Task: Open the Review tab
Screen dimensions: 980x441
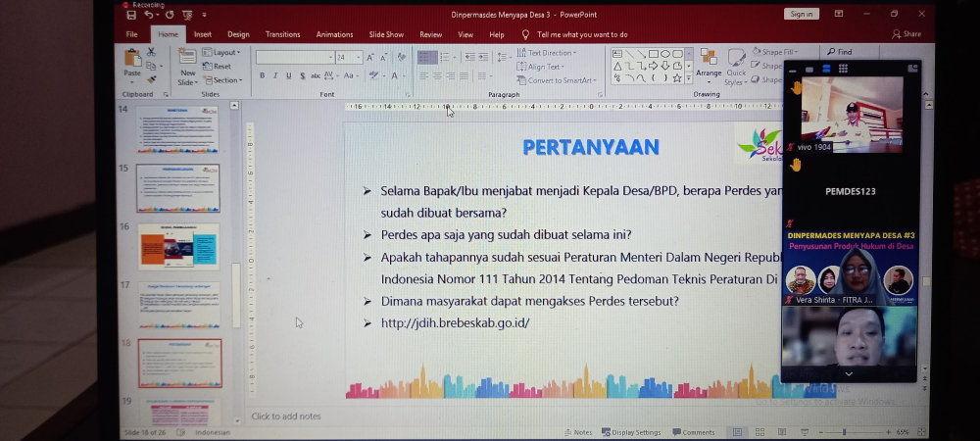Action: (430, 34)
